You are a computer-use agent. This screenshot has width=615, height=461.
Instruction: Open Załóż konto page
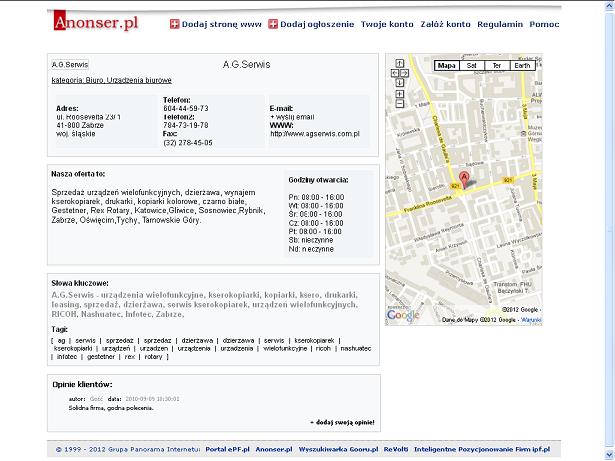[446, 24]
